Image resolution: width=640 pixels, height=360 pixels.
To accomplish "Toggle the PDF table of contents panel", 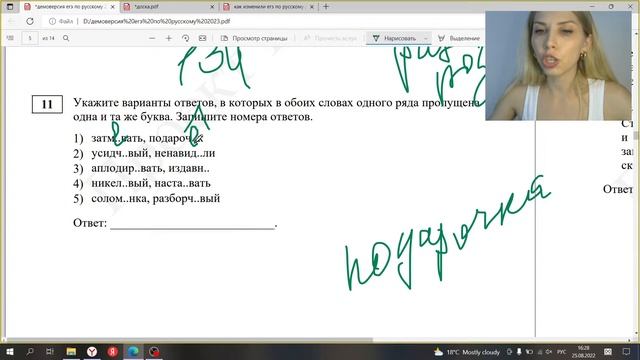I will (x=11, y=38).
